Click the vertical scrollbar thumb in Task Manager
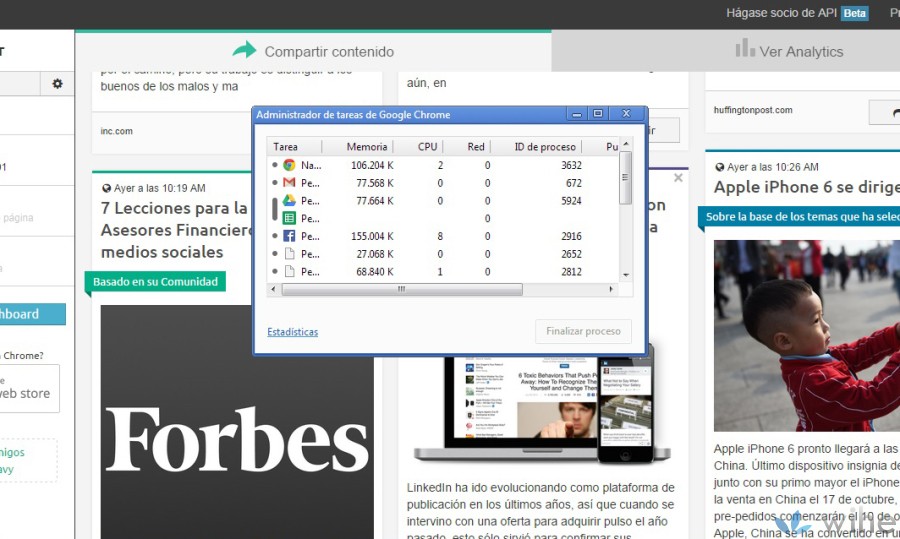This screenshot has height=539, width=900. point(626,177)
